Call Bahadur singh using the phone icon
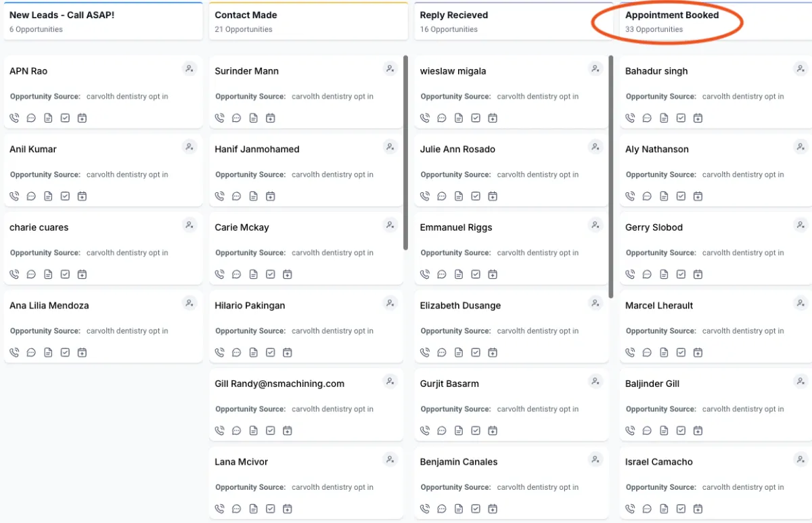The image size is (812, 523). tap(630, 118)
